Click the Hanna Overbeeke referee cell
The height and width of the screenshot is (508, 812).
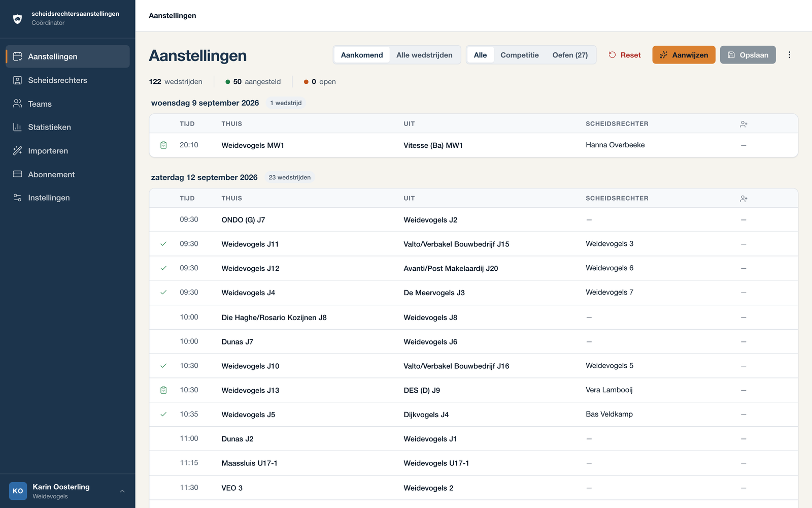[615, 145]
